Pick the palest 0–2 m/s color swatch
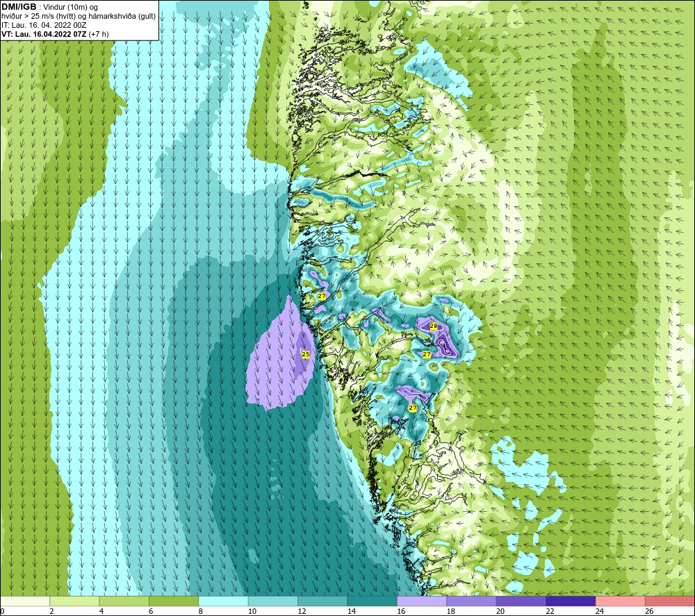Viewport: 695px width, 616px height. tap(25, 601)
